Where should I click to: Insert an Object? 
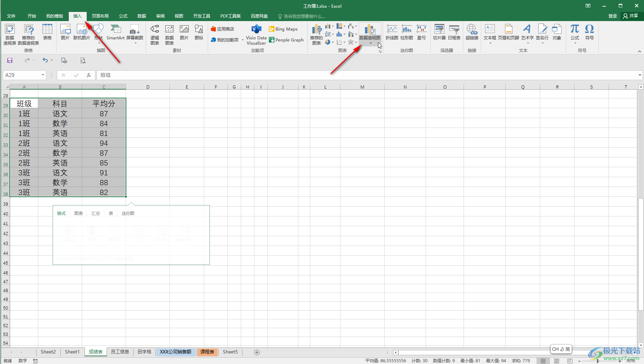pos(557,32)
